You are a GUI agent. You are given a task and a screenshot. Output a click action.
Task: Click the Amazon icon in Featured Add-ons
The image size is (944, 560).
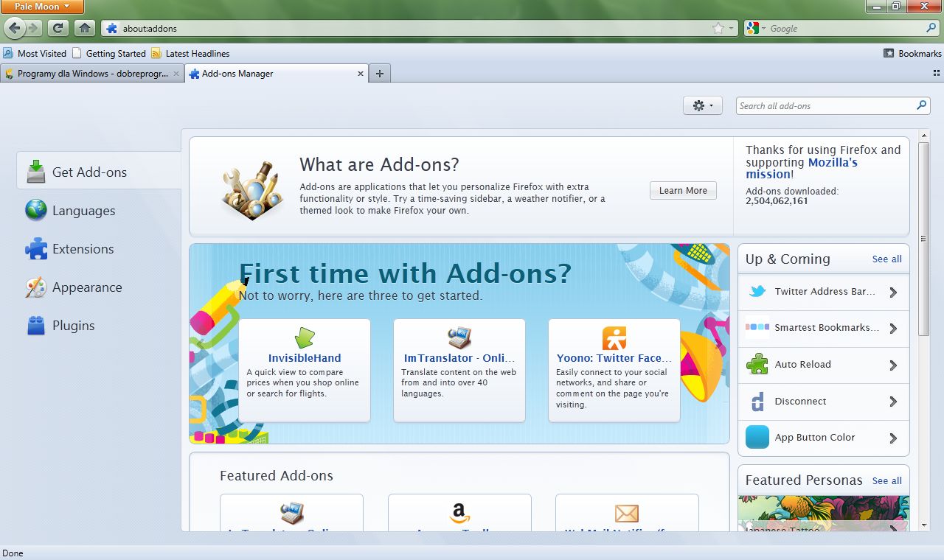pyautogui.click(x=459, y=513)
